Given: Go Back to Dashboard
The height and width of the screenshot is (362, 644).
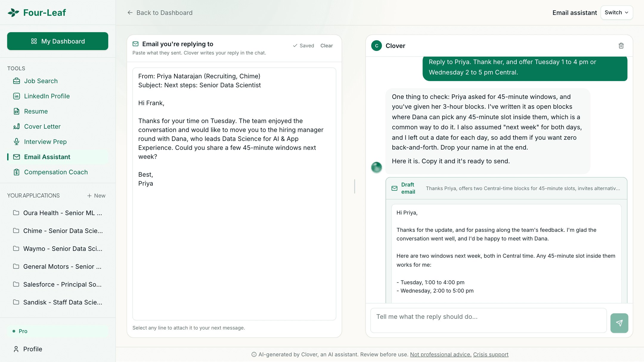Looking at the screenshot, I should pyautogui.click(x=160, y=13).
